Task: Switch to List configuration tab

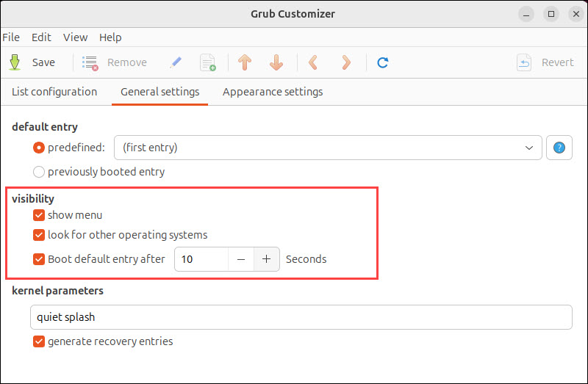Action: pyautogui.click(x=54, y=92)
